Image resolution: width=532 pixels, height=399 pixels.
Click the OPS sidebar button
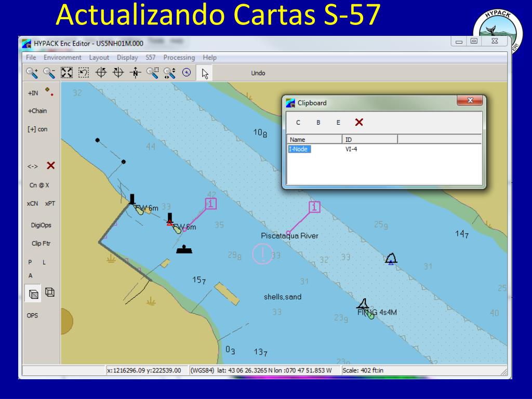(x=32, y=315)
